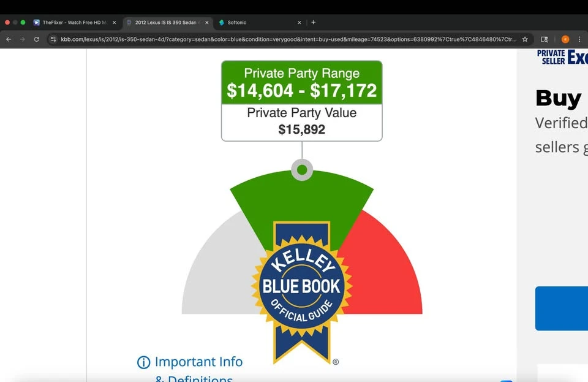Reload the KBB page
This screenshot has width=588, height=382.
pos(36,39)
